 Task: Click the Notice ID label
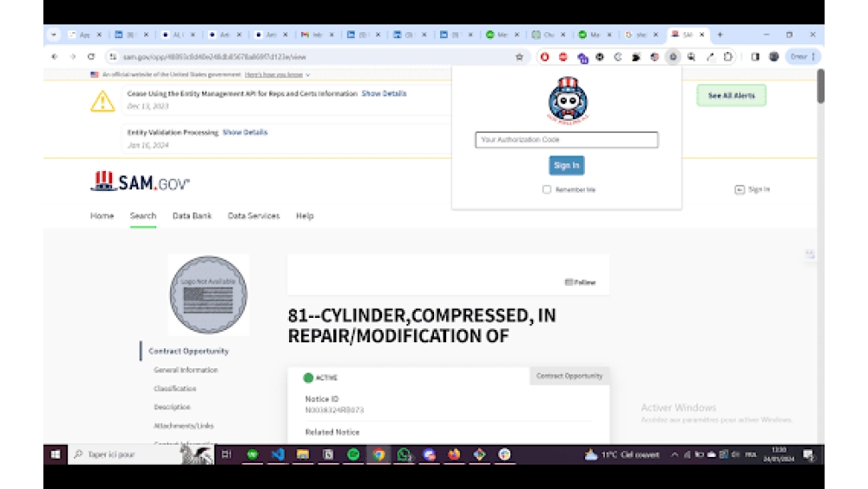click(322, 399)
